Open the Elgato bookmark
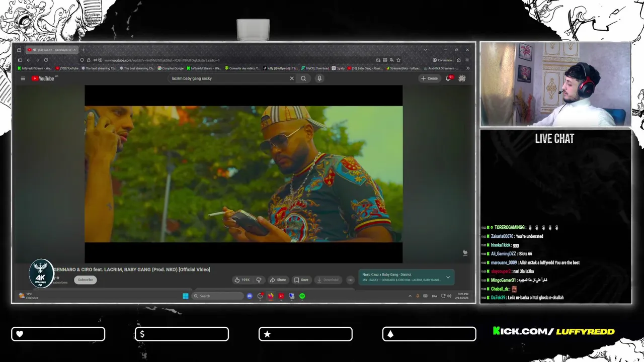 point(339,68)
